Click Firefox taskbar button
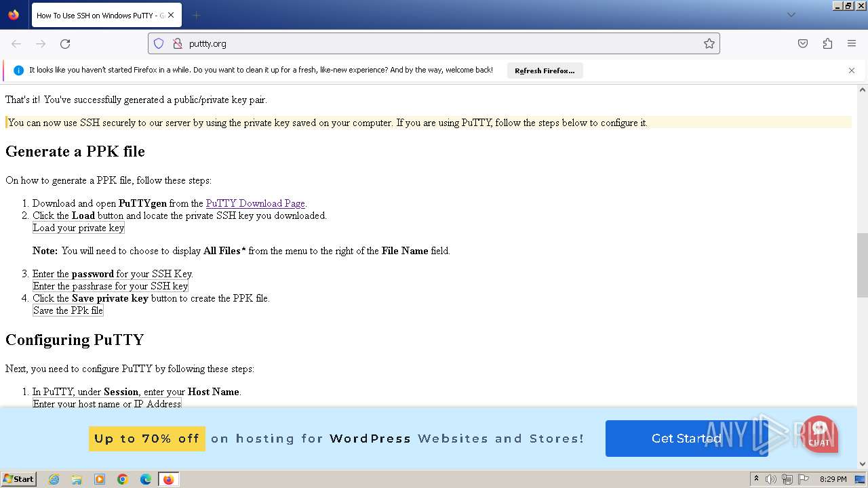Image resolution: width=868 pixels, height=488 pixels. coord(168,479)
